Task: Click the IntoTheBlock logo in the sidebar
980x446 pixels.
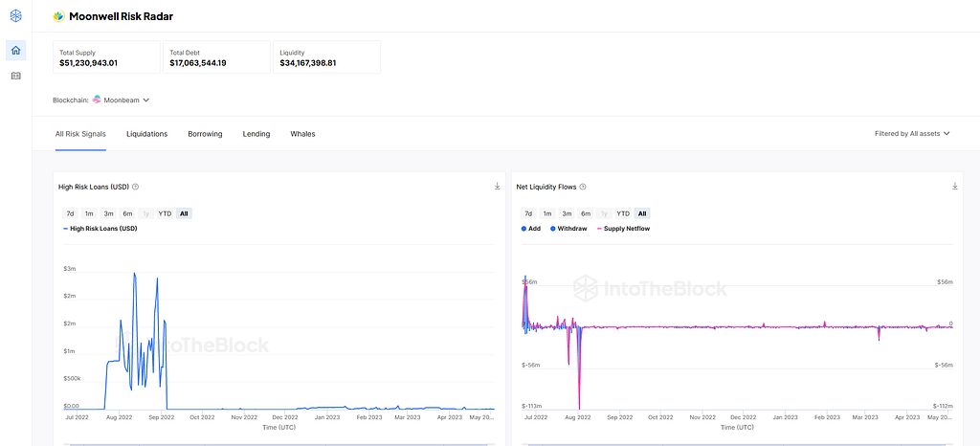Action: pos(15,16)
